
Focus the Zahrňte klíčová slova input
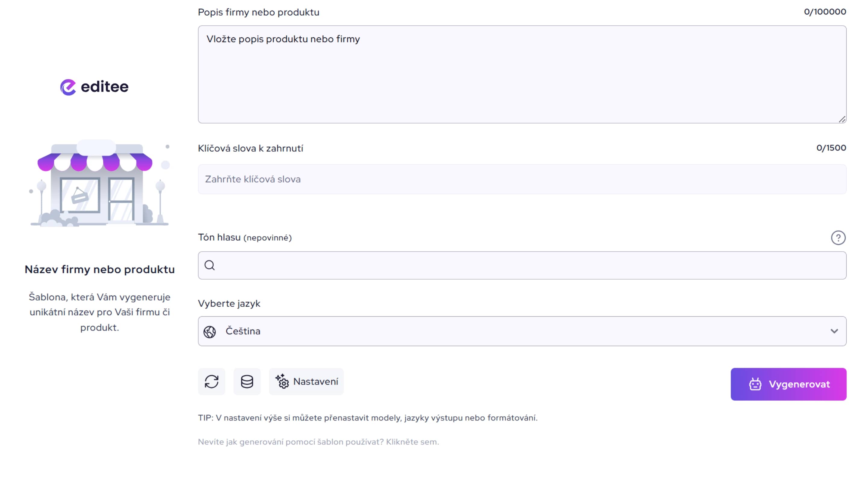(x=522, y=179)
